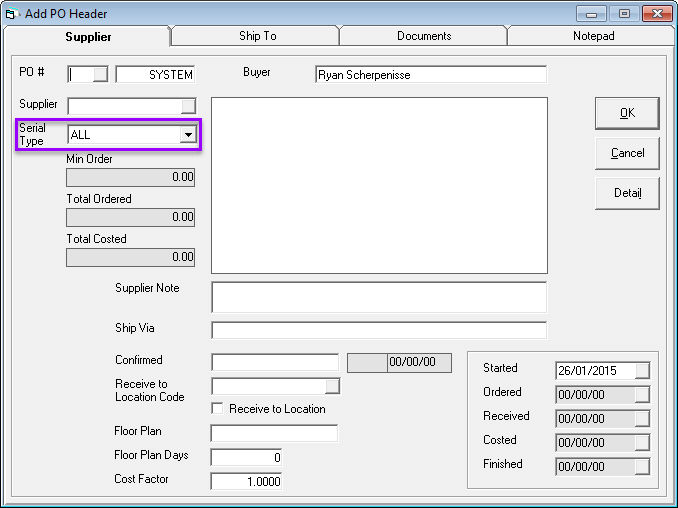Click the OK button

click(627, 113)
